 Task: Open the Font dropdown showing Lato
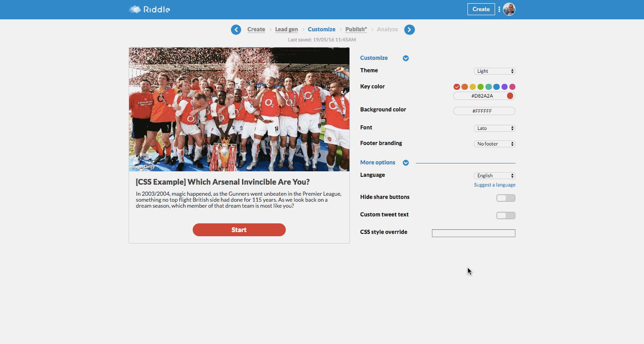click(495, 128)
